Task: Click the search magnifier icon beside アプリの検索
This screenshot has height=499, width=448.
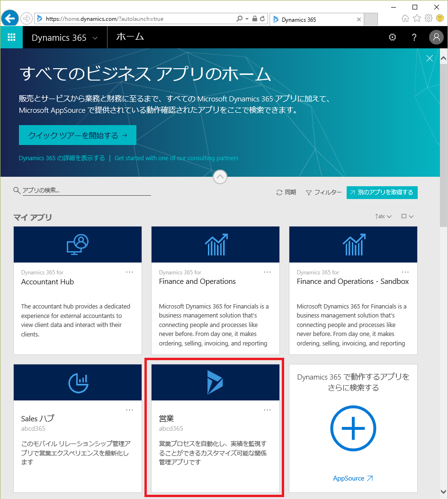Action: [x=17, y=191]
